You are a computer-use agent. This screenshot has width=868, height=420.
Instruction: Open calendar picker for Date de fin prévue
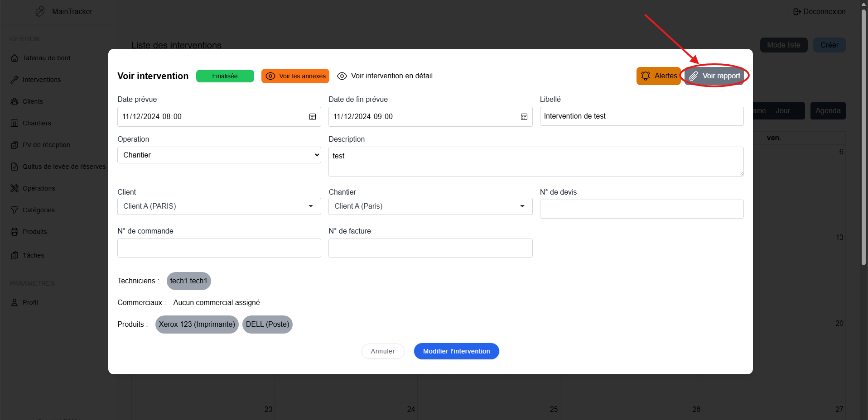(524, 117)
